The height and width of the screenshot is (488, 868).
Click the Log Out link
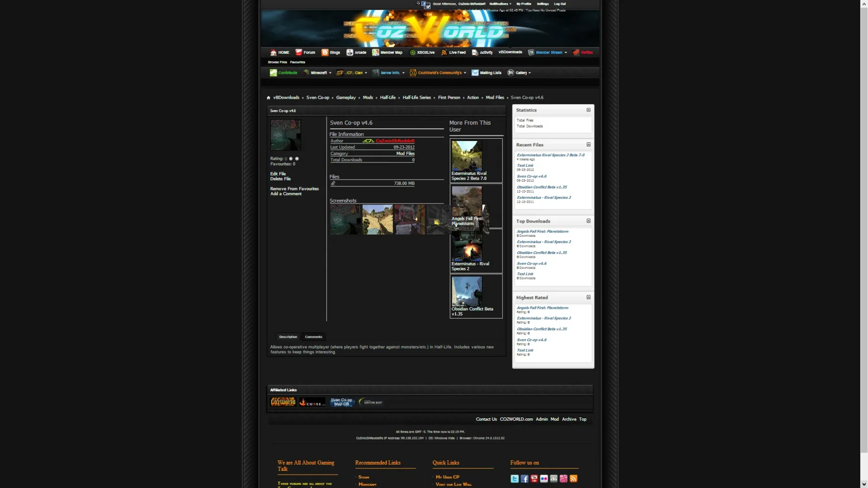[x=560, y=4]
